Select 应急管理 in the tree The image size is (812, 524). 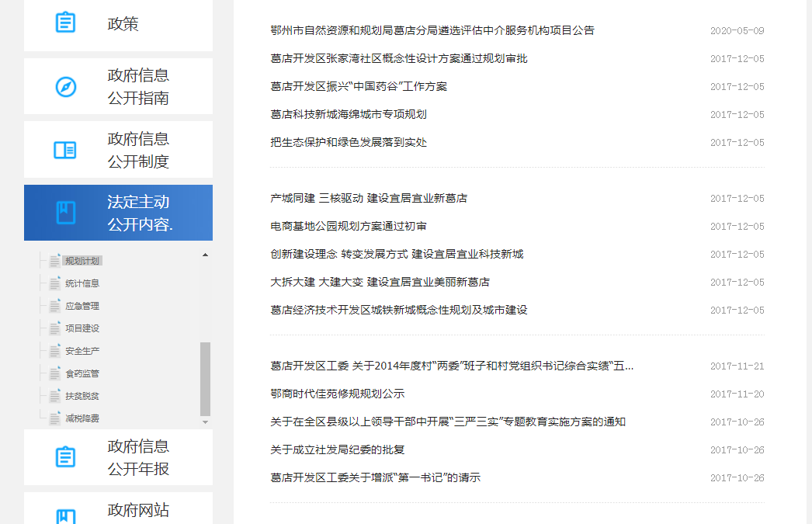tap(82, 306)
